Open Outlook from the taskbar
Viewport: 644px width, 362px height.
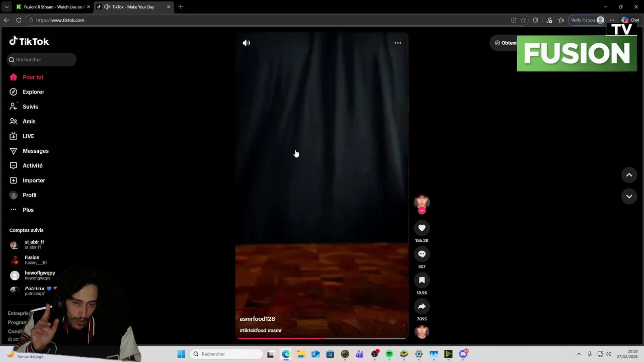coord(315,354)
